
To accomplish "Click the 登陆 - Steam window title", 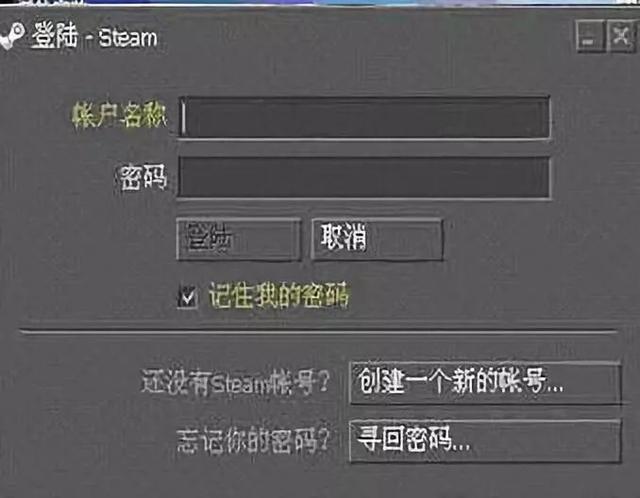I will point(95,36).
